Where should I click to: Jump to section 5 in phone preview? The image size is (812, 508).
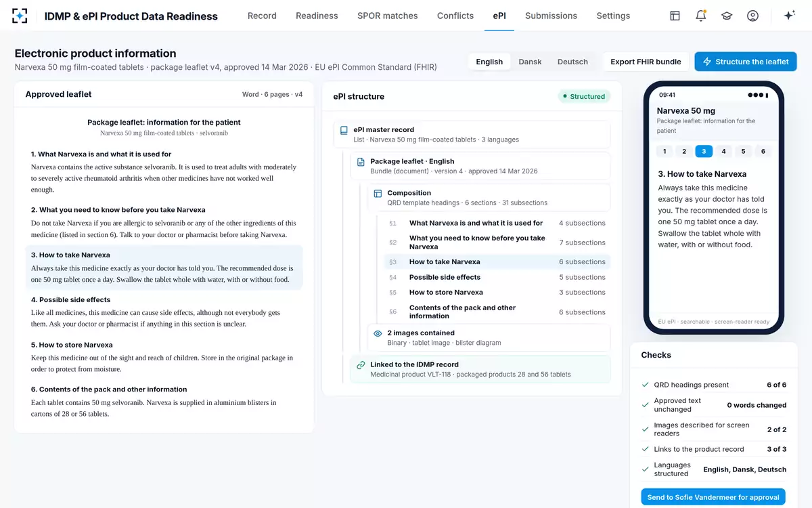743,151
